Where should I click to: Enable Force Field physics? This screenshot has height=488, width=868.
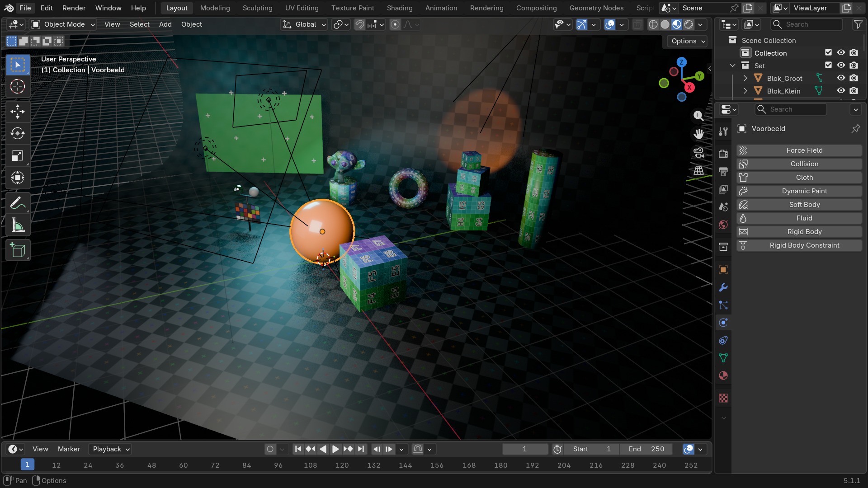(x=799, y=150)
